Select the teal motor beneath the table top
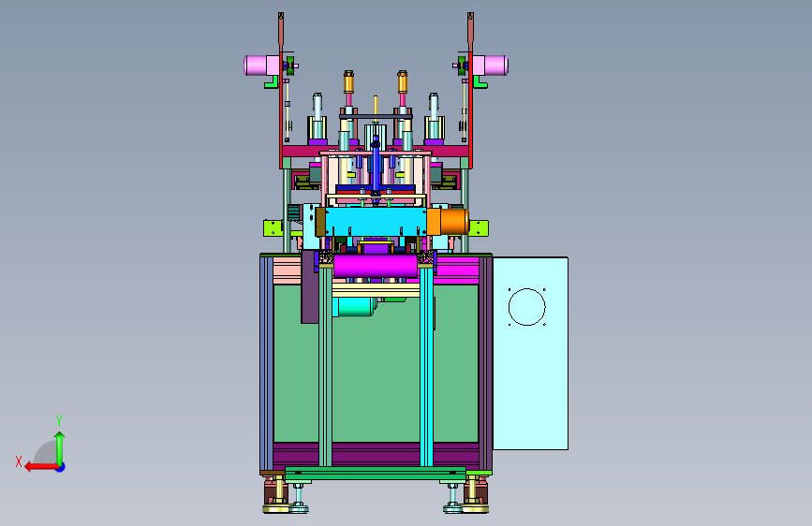 point(353,306)
